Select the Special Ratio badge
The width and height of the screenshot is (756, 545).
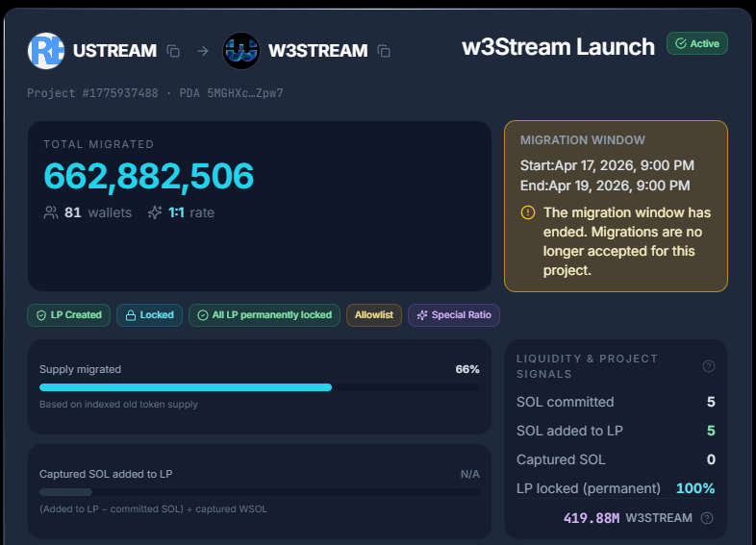point(454,315)
